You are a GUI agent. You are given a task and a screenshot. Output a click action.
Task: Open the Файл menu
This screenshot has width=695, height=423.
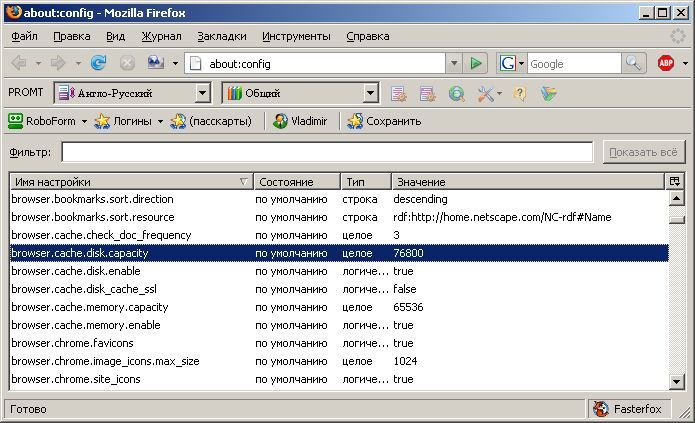24,36
